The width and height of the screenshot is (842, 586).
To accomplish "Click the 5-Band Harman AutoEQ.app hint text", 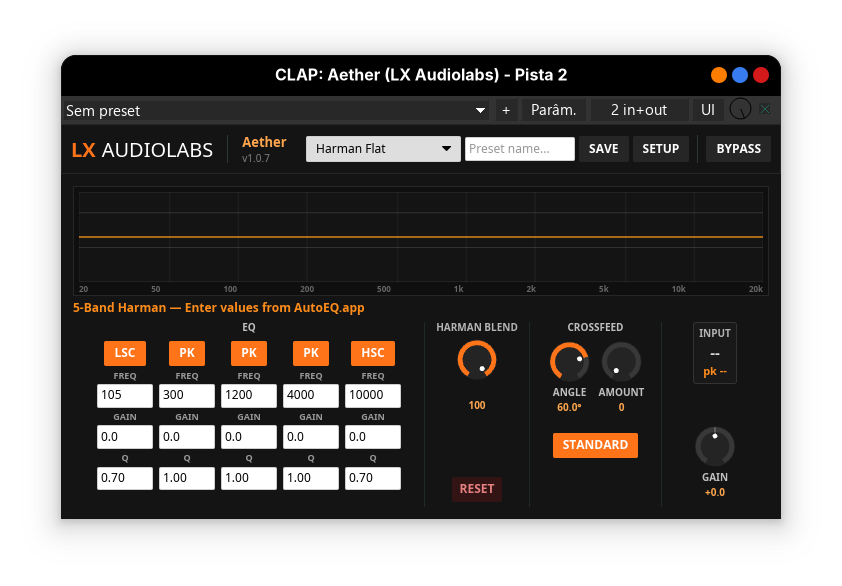I will (x=219, y=308).
